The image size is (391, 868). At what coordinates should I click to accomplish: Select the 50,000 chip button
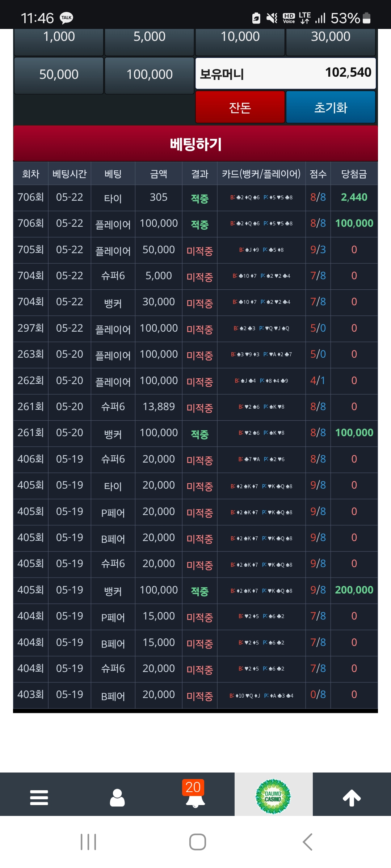(x=59, y=75)
